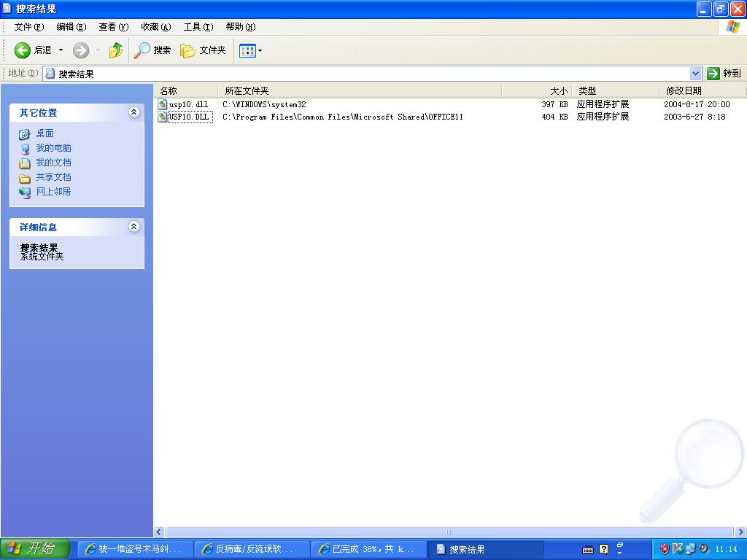The height and width of the screenshot is (560, 747).
Task: Open the 帮助(H) menu
Action: [241, 27]
